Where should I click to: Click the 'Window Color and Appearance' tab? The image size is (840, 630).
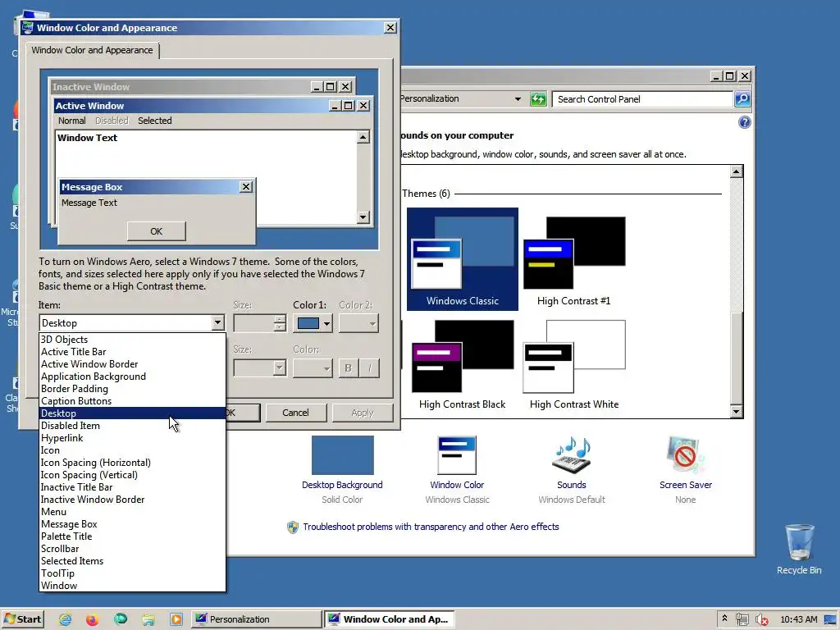pos(92,50)
